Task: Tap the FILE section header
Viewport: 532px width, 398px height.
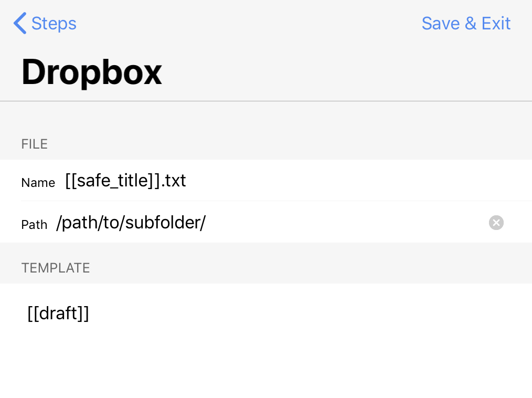Action: [34, 144]
